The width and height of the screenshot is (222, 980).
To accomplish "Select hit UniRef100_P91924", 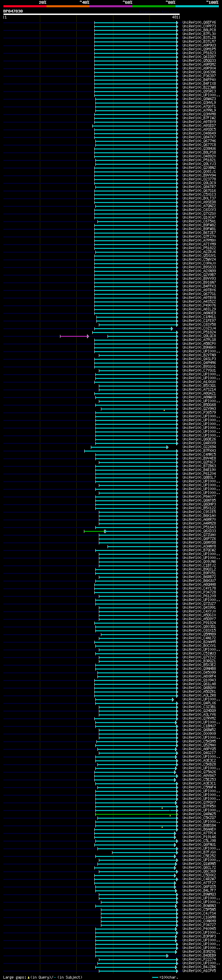I will point(199,623).
